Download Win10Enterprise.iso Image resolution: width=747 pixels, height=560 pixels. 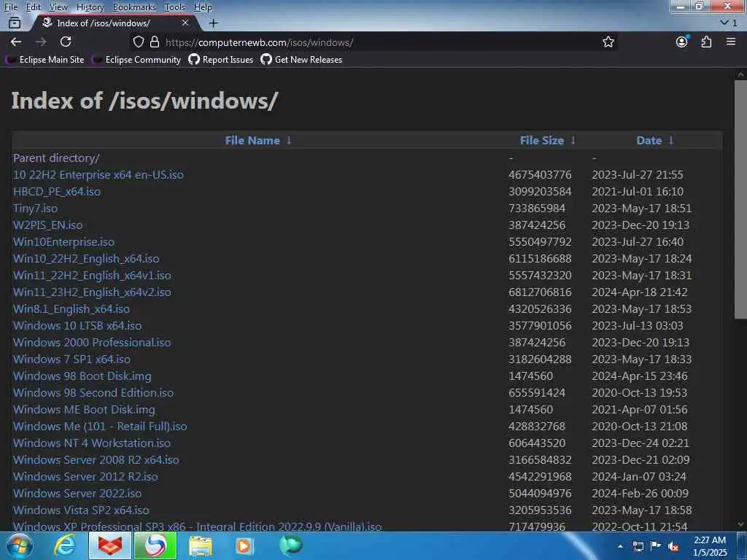click(64, 242)
